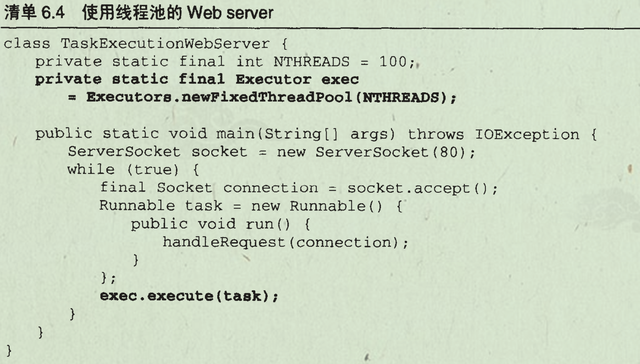Click the socket.accept() call

[417, 188]
